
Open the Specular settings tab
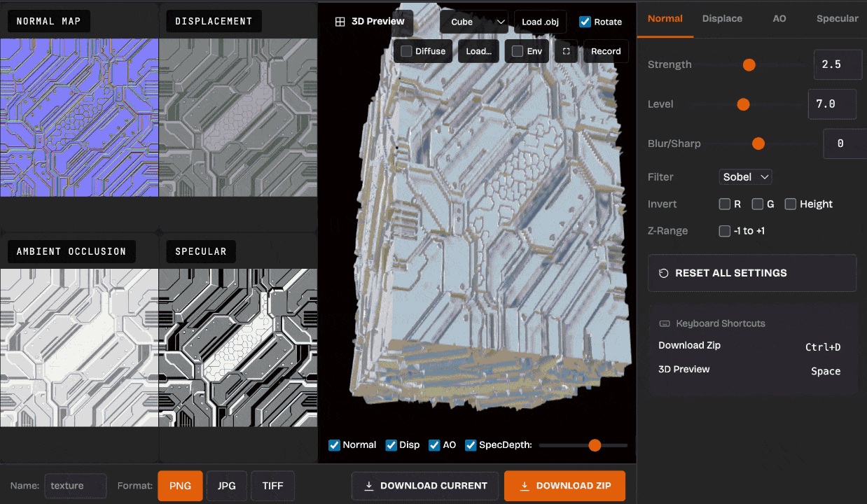point(837,19)
